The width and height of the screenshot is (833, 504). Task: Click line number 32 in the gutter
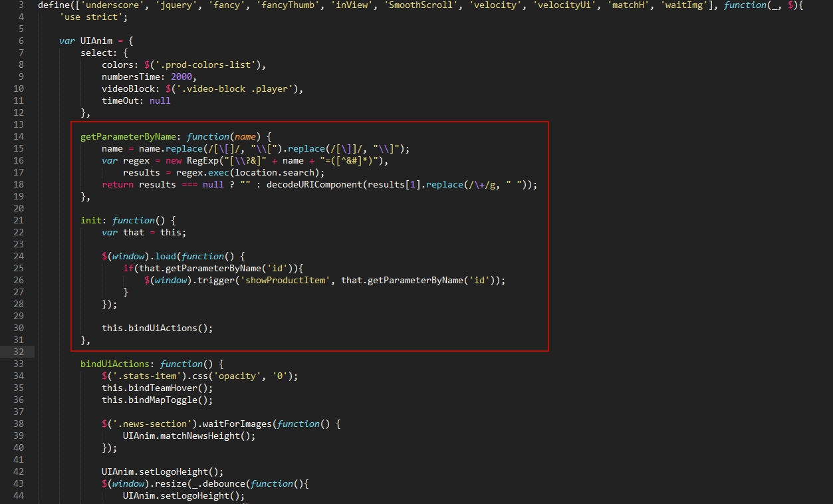tap(19, 352)
